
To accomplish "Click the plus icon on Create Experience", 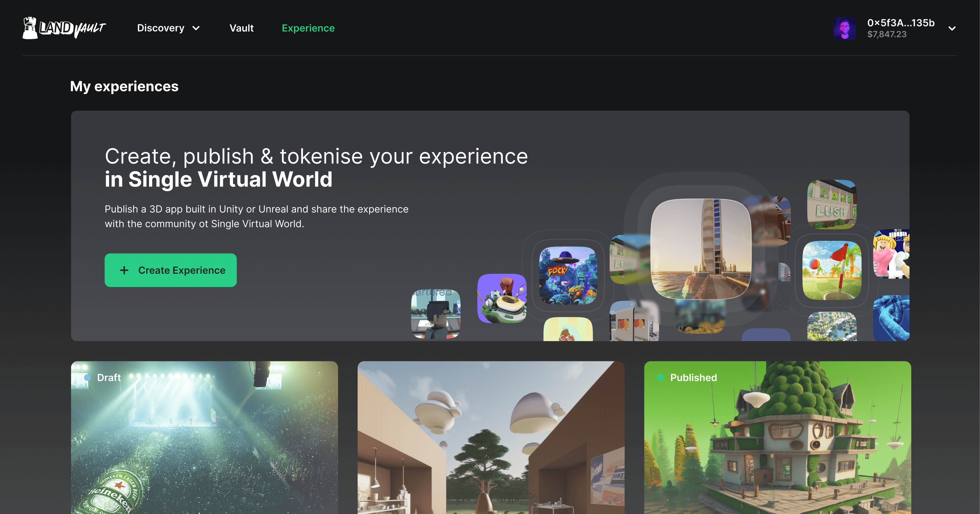I will (x=124, y=270).
